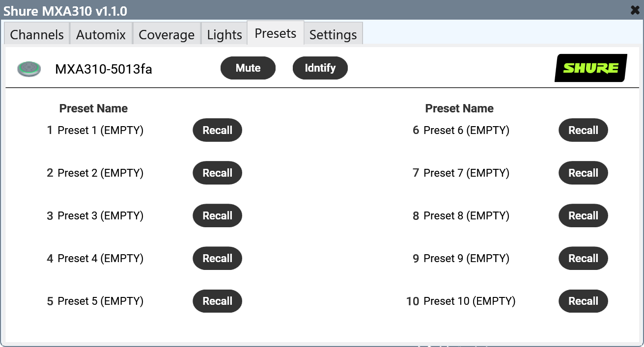Image resolution: width=644 pixels, height=347 pixels.
Task: Click the right column Preset Name header
Action: 459,108
